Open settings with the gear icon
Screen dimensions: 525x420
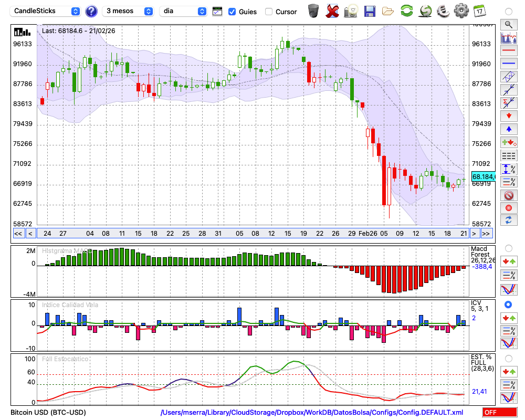pyautogui.click(x=461, y=11)
